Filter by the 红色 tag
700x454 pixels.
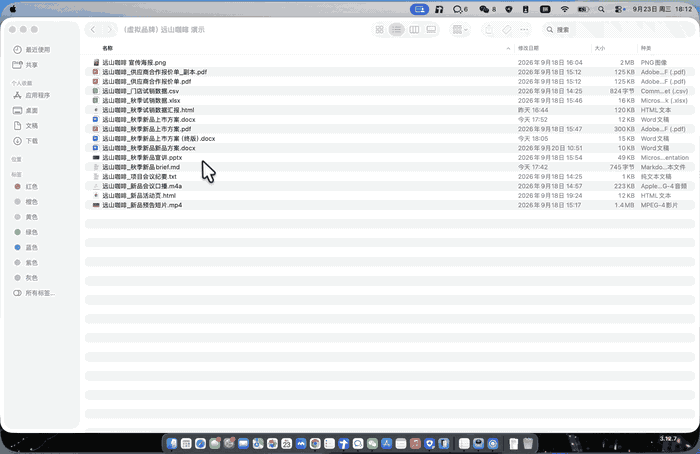[x=31, y=187]
